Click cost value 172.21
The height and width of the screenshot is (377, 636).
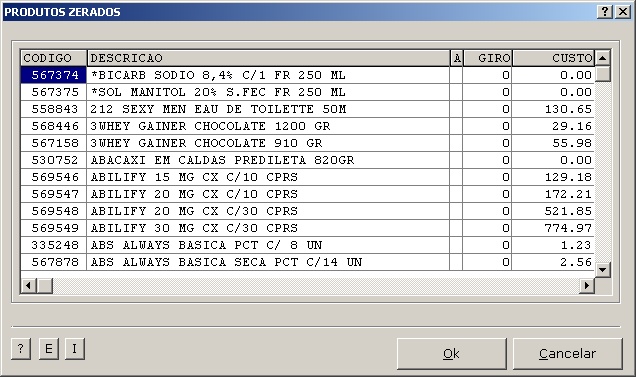(568, 194)
